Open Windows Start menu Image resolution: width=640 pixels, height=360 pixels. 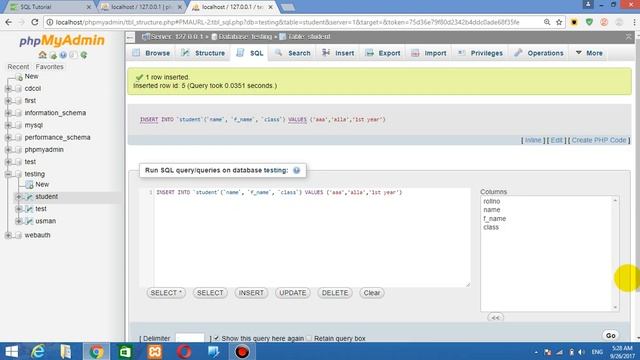point(11,351)
